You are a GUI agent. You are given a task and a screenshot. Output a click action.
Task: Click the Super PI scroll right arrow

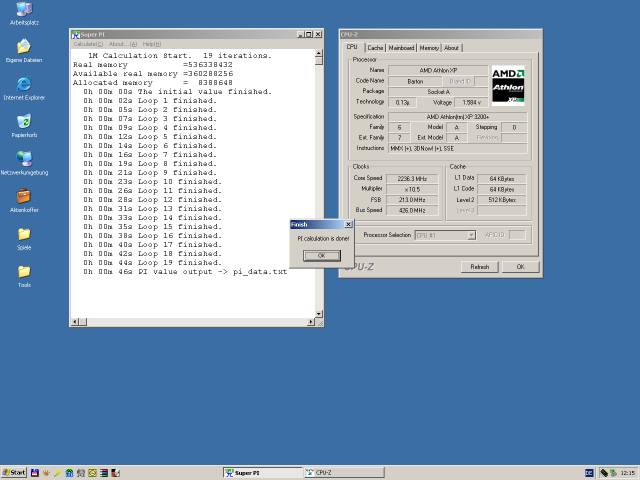point(311,322)
